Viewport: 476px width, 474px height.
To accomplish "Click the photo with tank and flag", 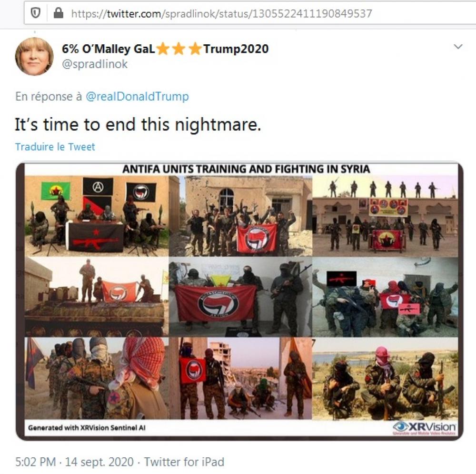I will click(x=97, y=297).
